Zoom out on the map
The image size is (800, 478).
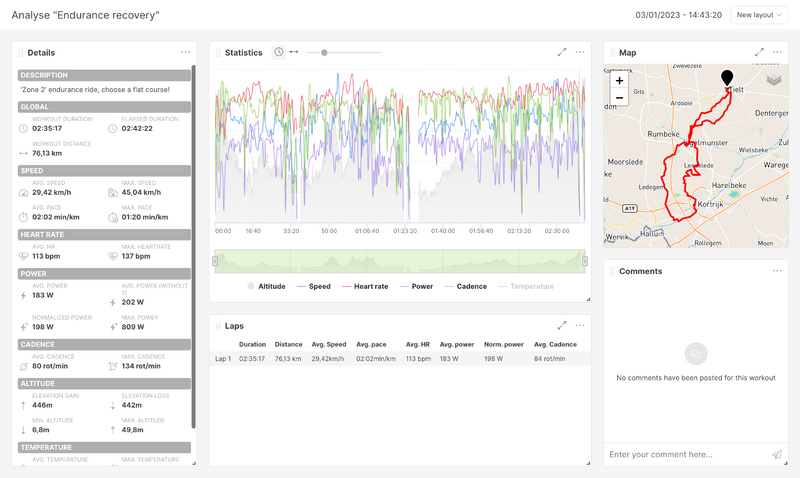[620, 97]
